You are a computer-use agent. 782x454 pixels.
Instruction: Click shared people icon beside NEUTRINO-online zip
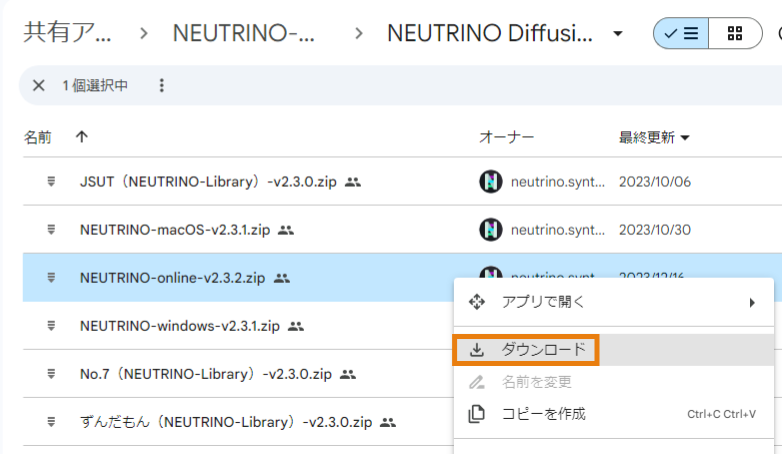point(282,278)
